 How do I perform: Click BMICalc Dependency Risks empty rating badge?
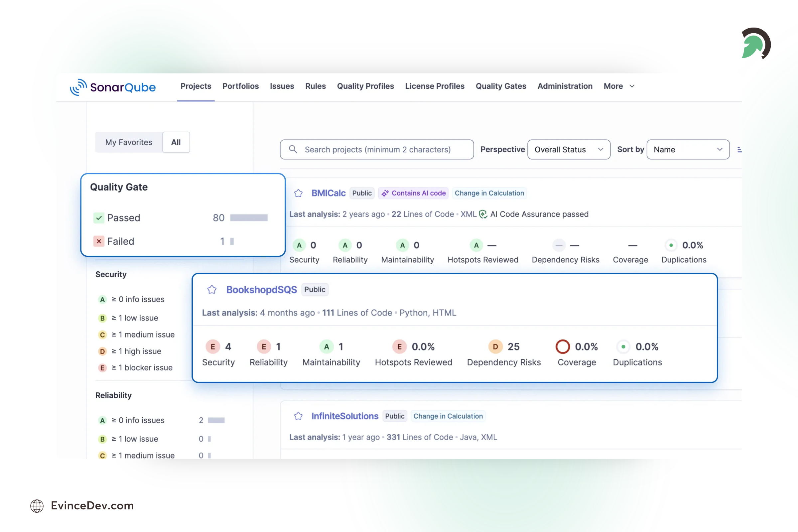click(559, 245)
